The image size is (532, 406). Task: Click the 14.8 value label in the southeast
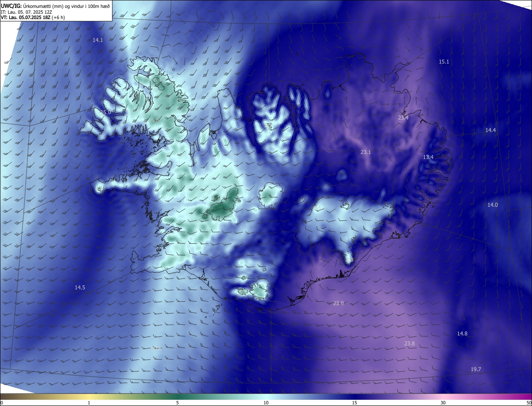tap(462, 333)
